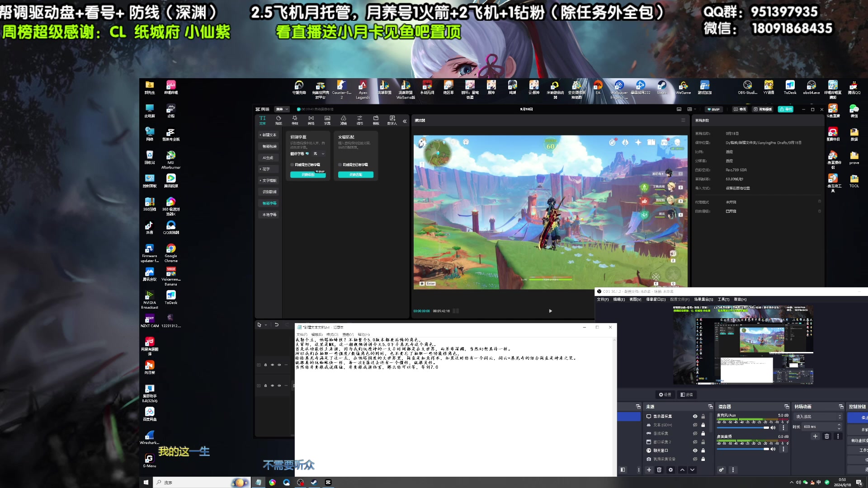Open 淡入淡出 transition dropdown in OBS
Image resolution: width=868 pixels, height=488 pixels.
point(819,417)
